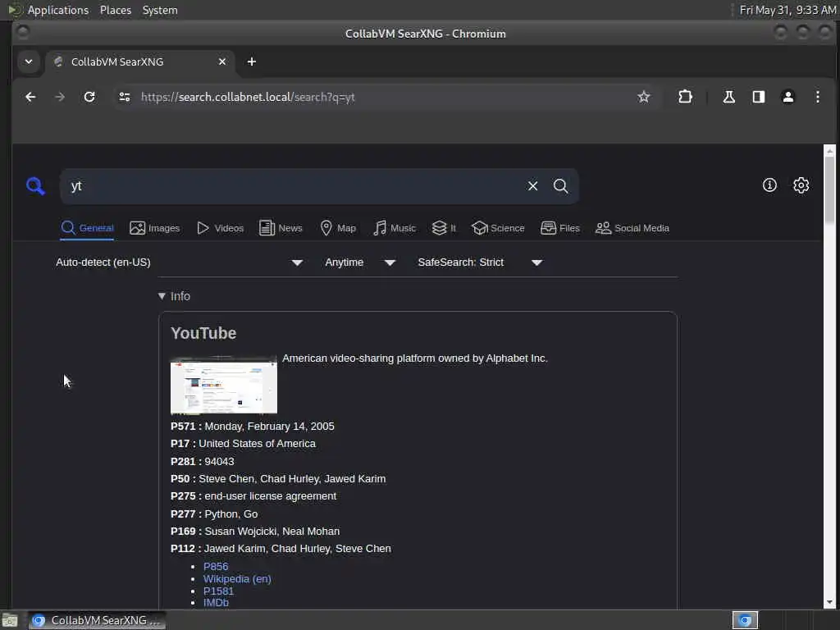Open the SafeSearch: Strict dropdown
840x630 pixels.
coord(480,262)
